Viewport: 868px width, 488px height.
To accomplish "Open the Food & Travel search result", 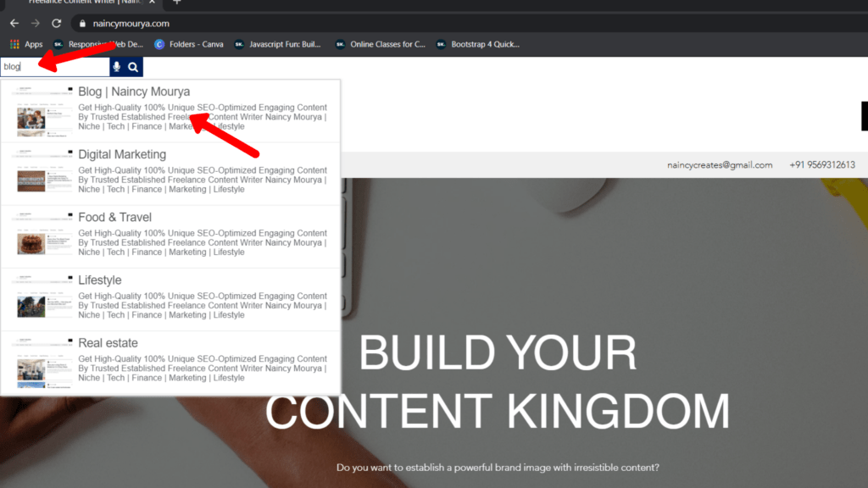I will click(x=116, y=217).
